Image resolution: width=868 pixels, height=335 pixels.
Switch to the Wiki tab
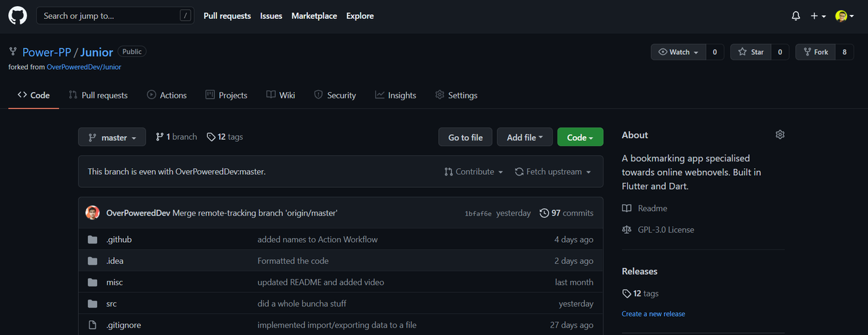pyautogui.click(x=281, y=95)
